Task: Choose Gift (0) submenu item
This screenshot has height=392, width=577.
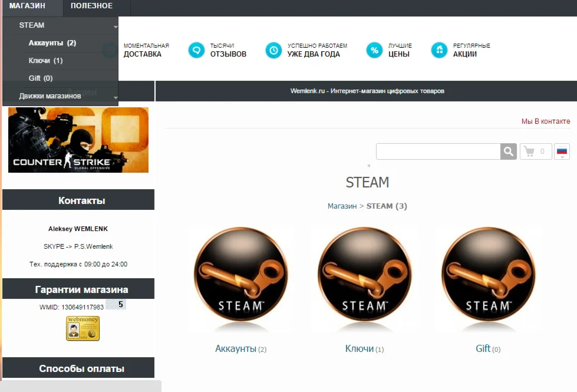Action: pyautogui.click(x=41, y=78)
